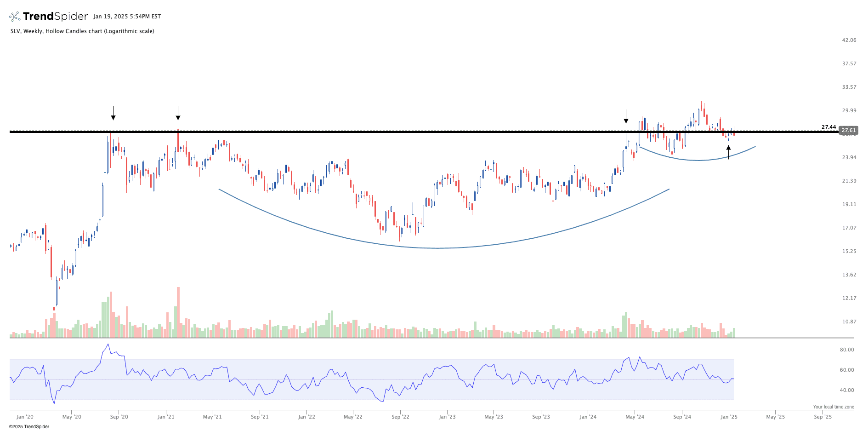This screenshot has height=431, width=868.
Task: Click the 27.61 current price tag
Action: coord(848,131)
